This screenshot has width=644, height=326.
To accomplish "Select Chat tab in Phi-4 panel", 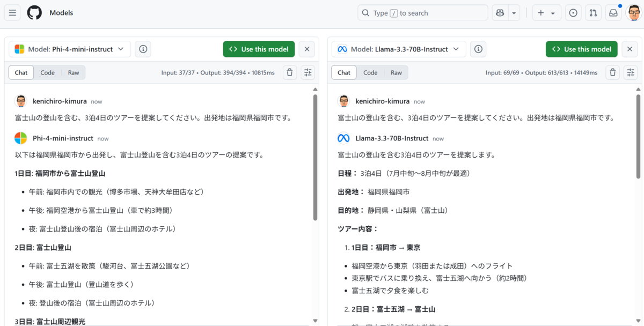I will click(x=21, y=72).
